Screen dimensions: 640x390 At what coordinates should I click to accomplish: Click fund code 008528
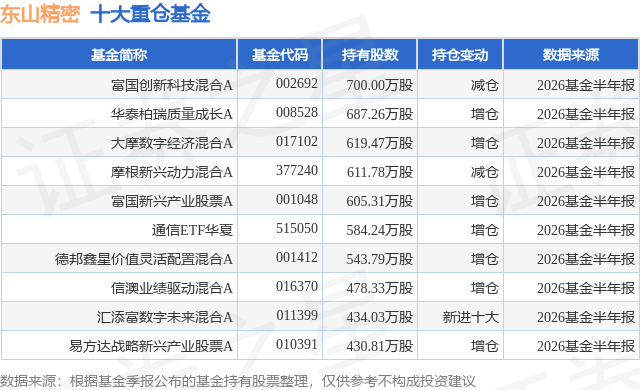(x=297, y=112)
